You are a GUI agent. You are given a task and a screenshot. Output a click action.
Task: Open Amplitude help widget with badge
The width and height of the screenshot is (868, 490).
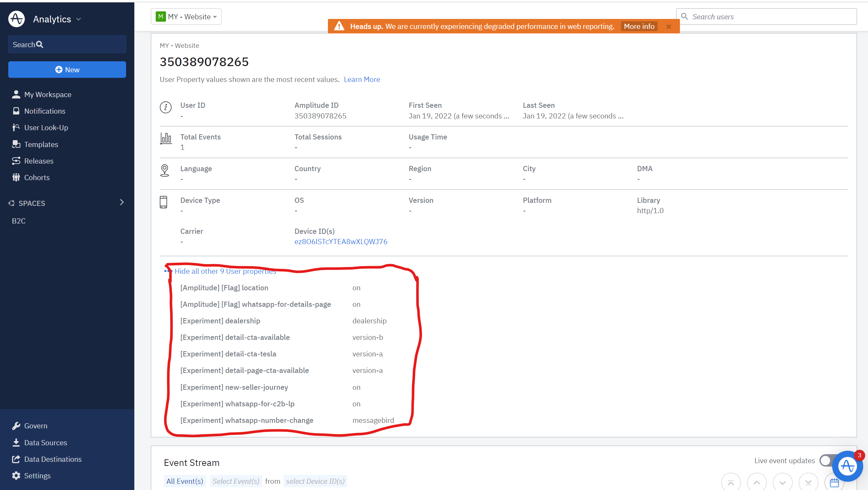[x=847, y=466]
